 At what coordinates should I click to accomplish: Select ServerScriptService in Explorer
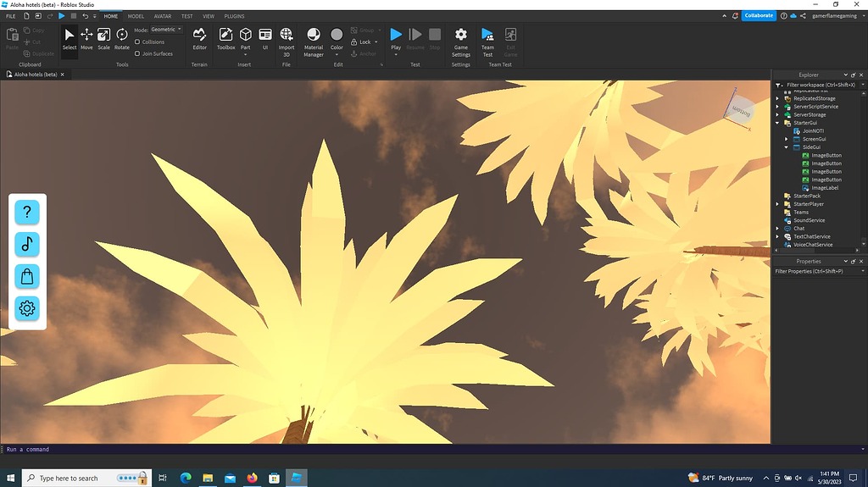tap(815, 107)
